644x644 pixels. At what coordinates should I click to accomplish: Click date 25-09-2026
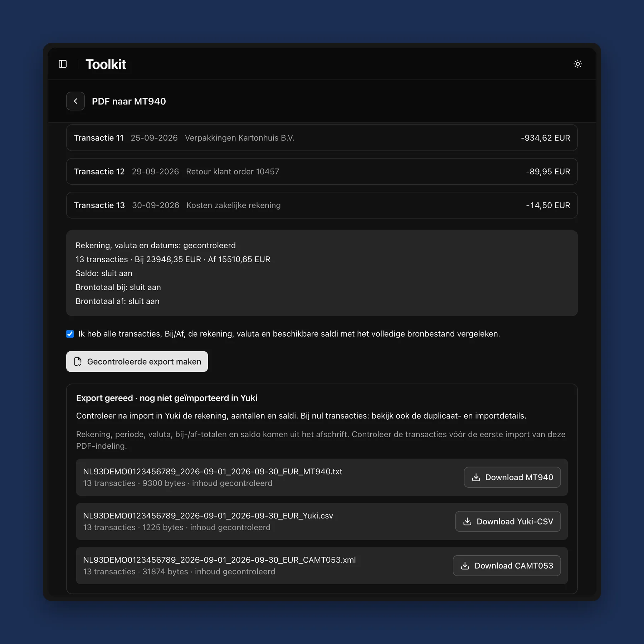click(x=154, y=138)
